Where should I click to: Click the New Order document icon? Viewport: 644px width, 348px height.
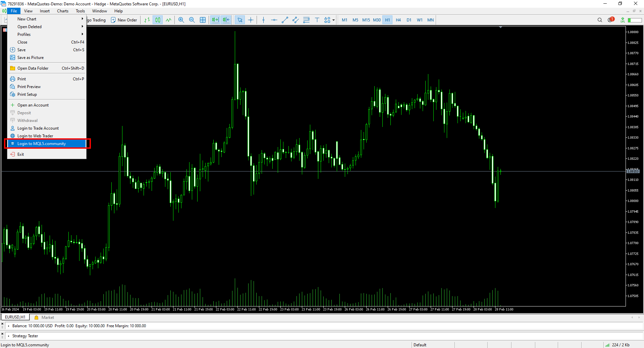coord(113,20)
